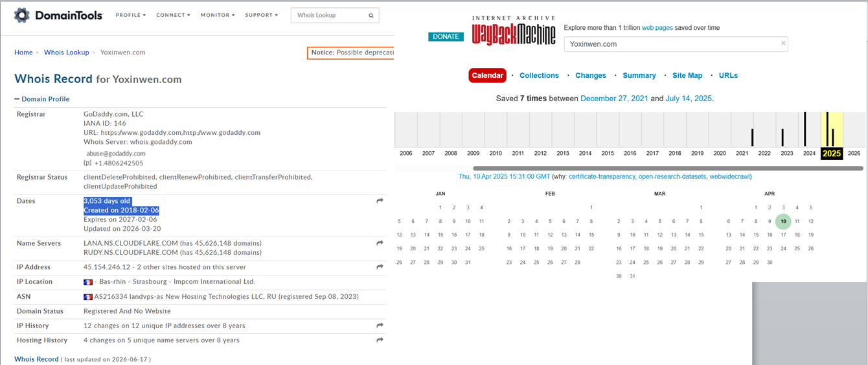Click into the Whois Lookup search field
Screen dimensions: 868x365
[x=327, y=16]
